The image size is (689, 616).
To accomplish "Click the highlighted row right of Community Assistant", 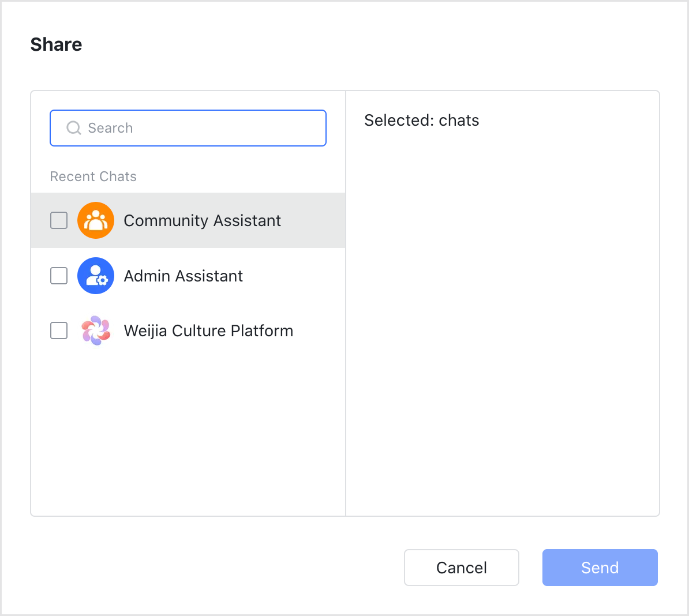I will click(314, 220).
